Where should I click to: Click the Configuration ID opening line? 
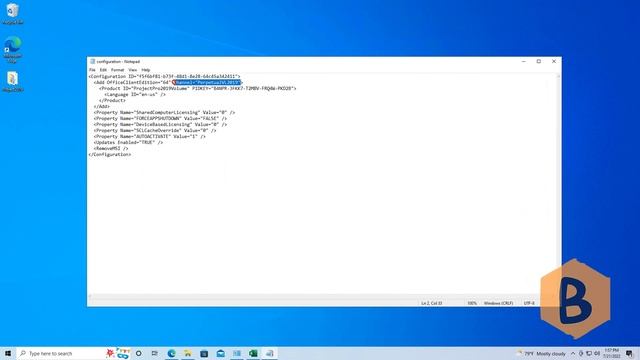(164, 76)
